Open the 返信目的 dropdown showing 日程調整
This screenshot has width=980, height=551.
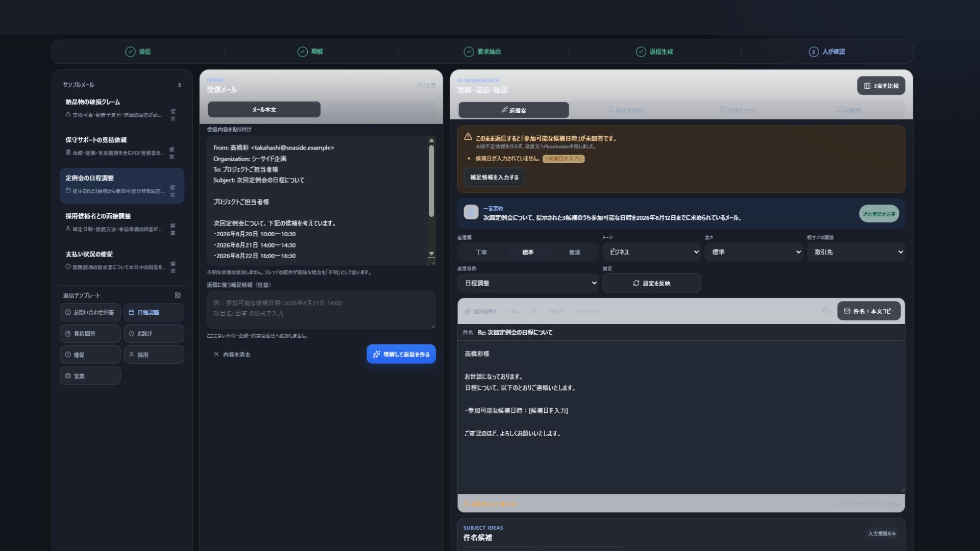(528, 283)
